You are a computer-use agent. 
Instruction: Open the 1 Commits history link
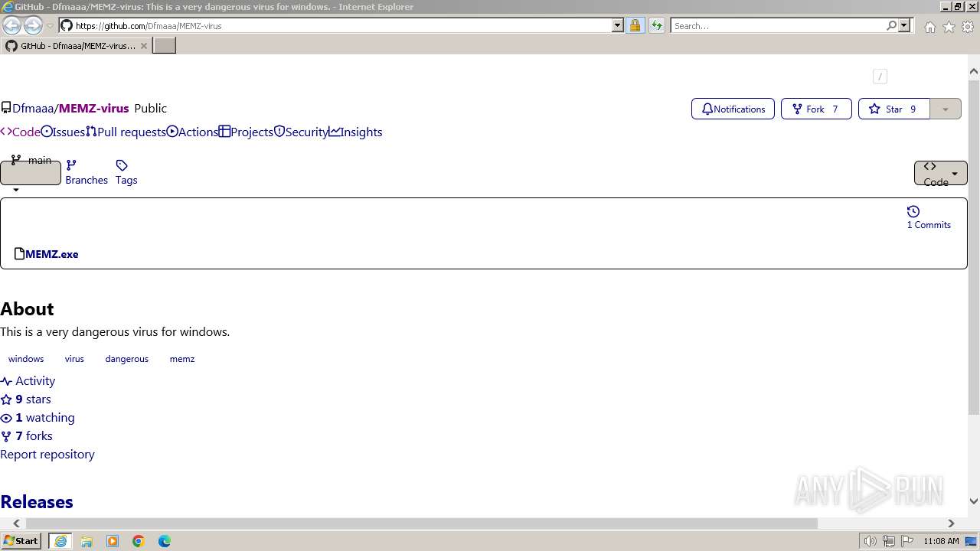point(929,218)
